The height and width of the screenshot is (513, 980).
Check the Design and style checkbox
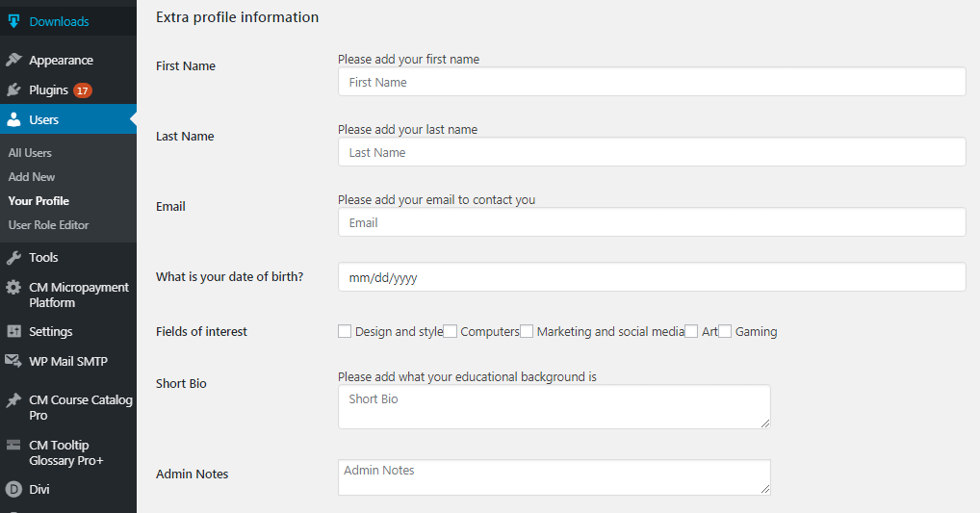coord(345,331)
